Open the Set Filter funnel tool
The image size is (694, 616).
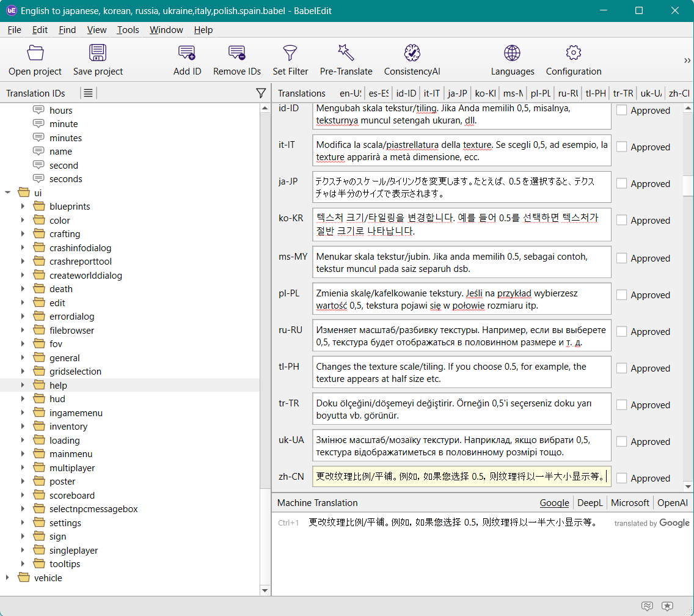290,53
